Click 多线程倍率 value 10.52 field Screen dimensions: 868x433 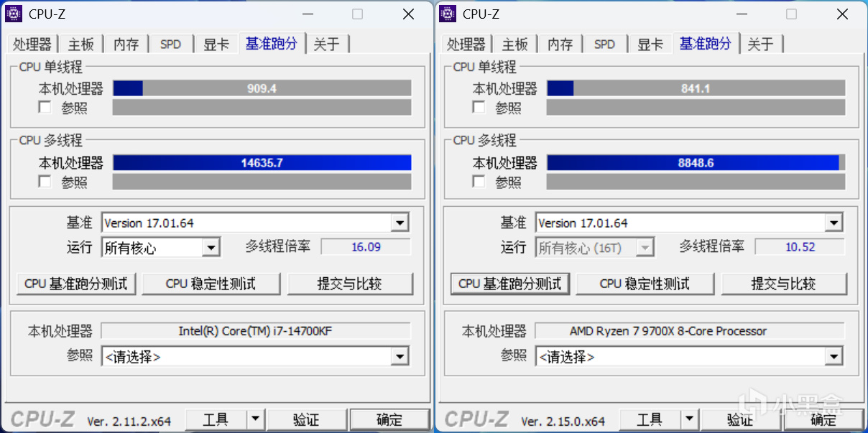pos(800,247)
